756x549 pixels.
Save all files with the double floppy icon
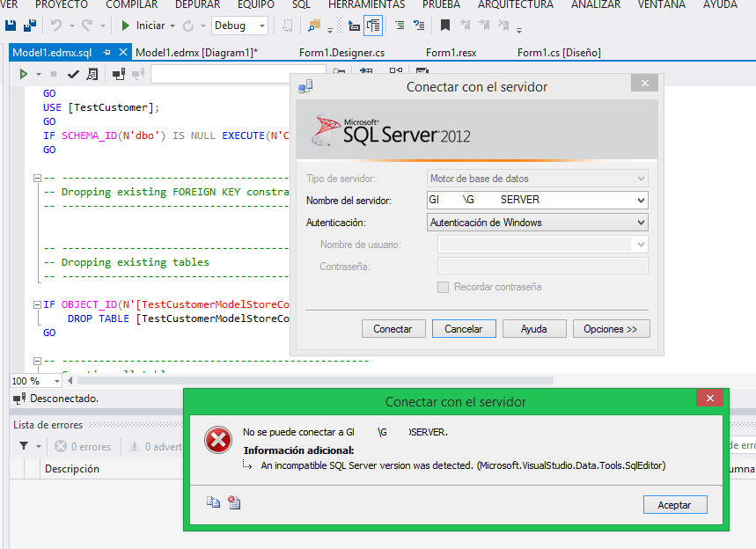pos(30,26)
